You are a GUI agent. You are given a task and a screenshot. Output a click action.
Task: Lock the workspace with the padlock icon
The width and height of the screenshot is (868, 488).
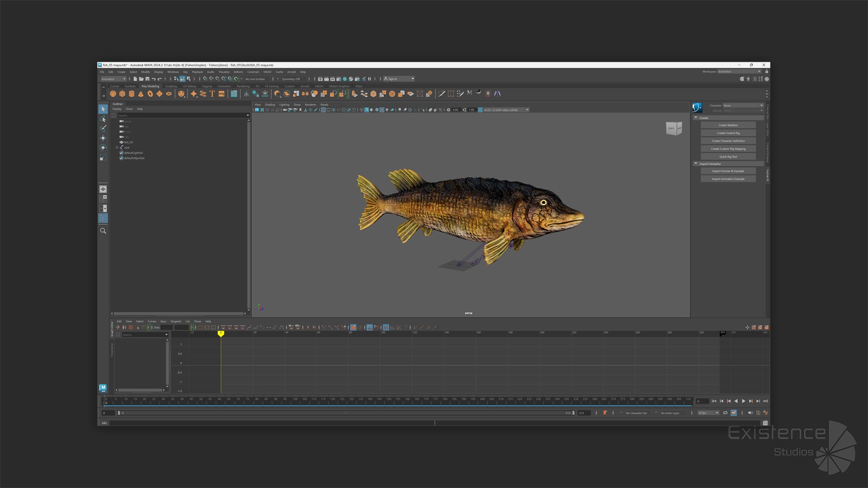click(767, 71)
